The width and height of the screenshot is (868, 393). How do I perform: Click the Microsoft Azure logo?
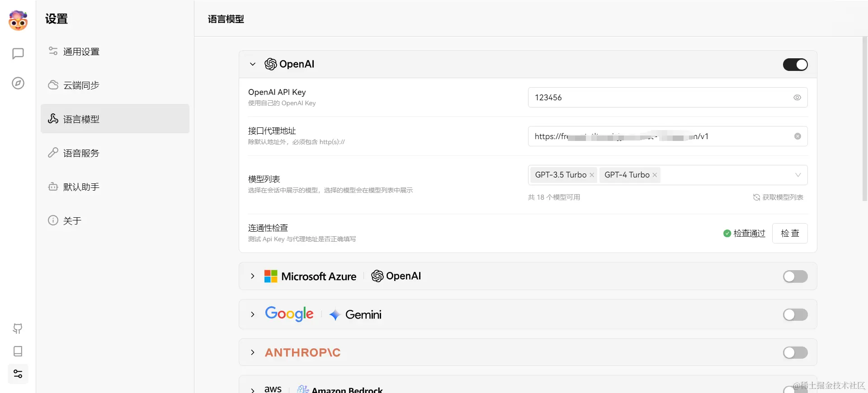[x=310, y=276]
